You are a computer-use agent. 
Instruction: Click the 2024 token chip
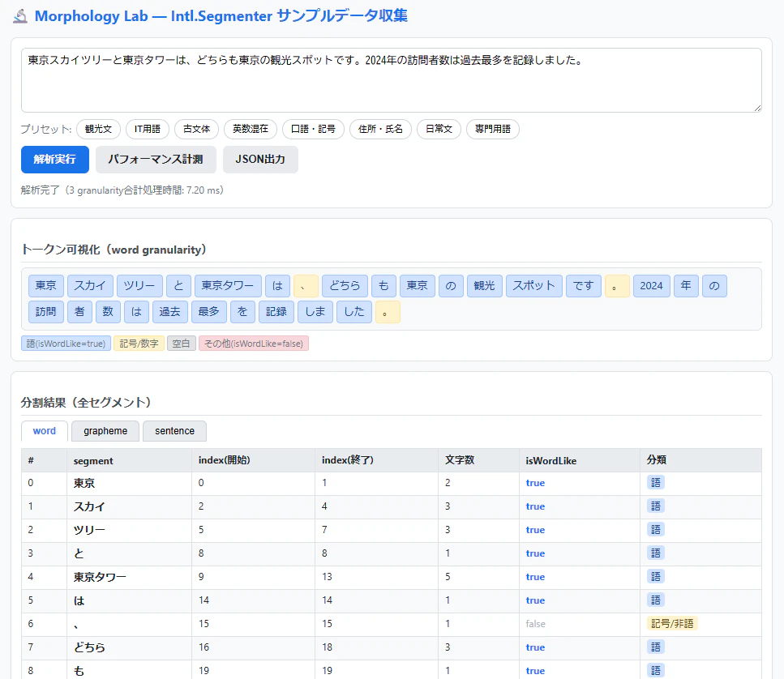point(652,286)
